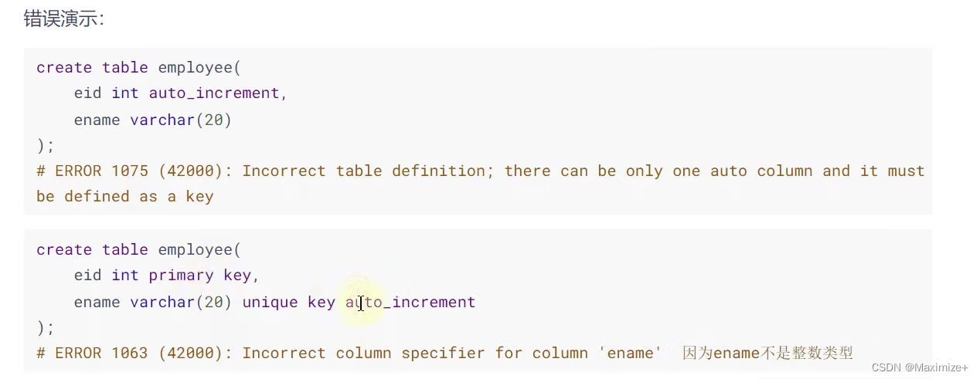The height and width of the screenshot is (379, 980).
Task: Click 'ERROR 1075' in the first error comment
Action: tap(101, 171)
